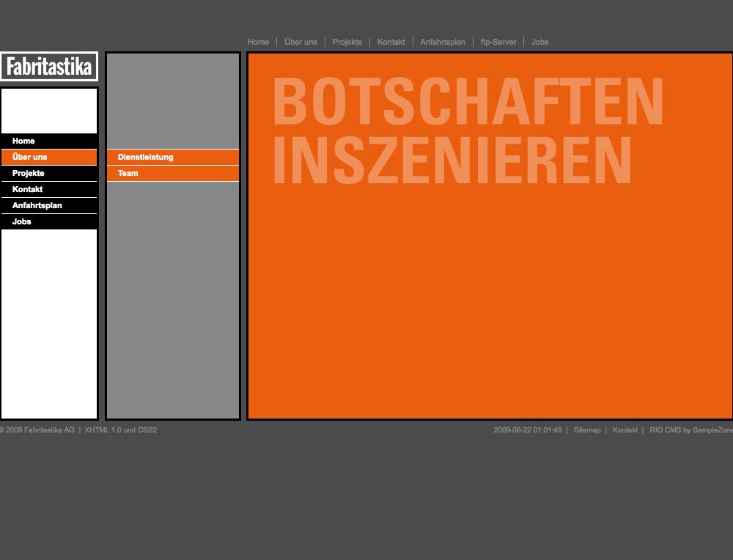Select Kontakt in the left sidebar menu
Image resolution: width=733 pixels, height=560 pixels.
coord(49,189)
